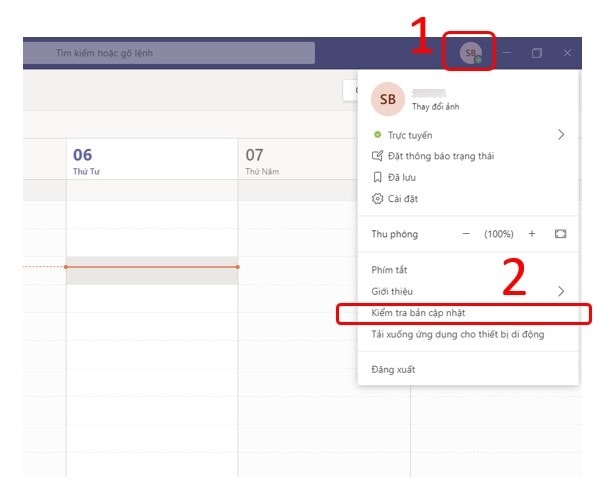Increase zoom with the plus button
607x504 pixels.
click(532, 234)
